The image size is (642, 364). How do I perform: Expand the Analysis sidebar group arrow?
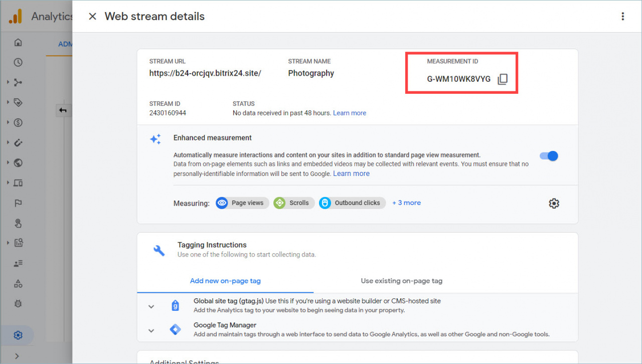tap(8, 243)
